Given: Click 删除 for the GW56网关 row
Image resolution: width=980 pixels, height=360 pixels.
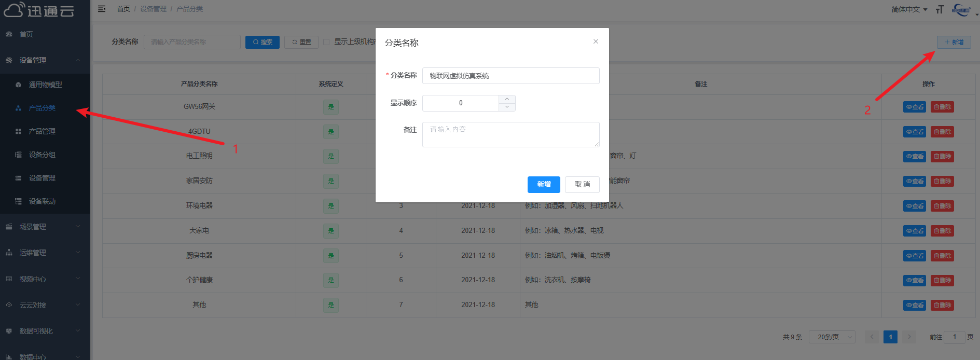Looking at the screenshot, I should pyautogui.click(x=942, y=107).
